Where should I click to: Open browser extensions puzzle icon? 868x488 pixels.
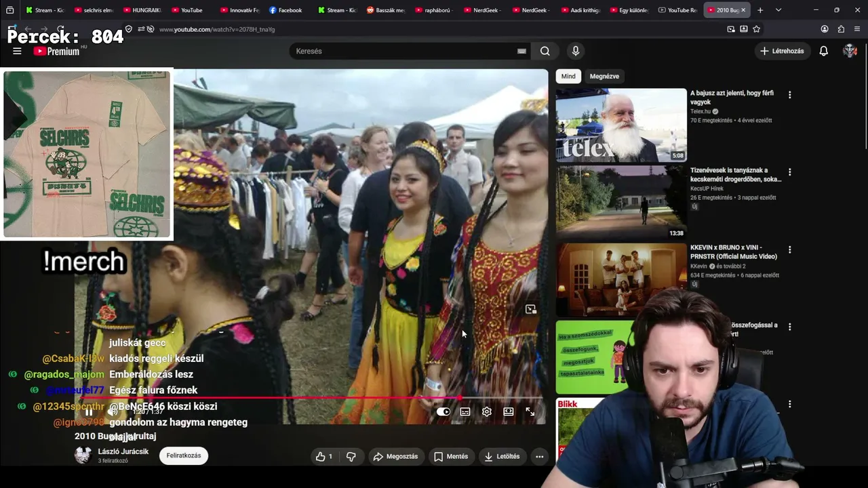coord(841,29)
